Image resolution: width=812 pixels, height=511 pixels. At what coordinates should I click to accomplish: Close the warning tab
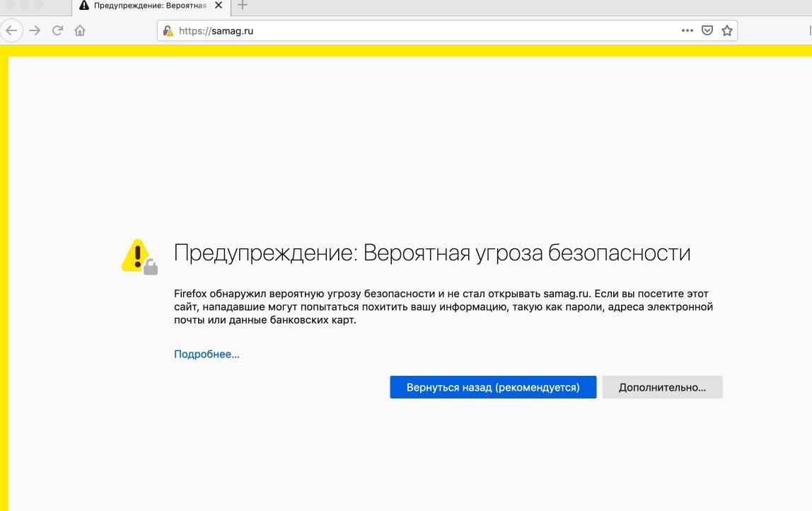219,5
